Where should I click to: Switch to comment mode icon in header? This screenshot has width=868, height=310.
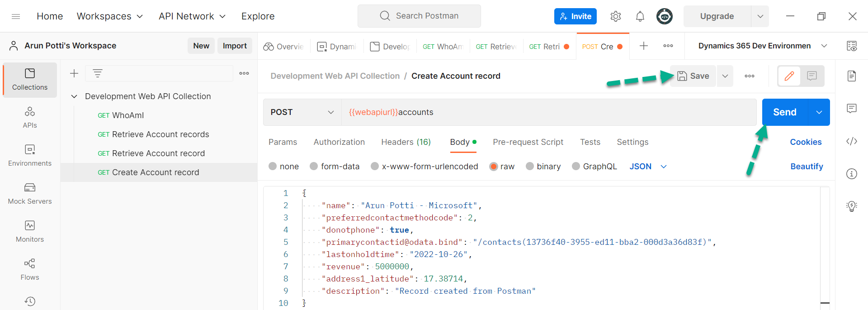pos(812,76)
